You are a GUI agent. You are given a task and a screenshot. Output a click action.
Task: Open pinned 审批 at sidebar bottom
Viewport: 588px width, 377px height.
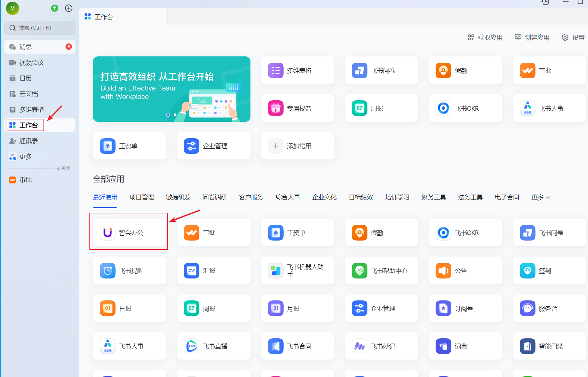(x=40, y=180)
